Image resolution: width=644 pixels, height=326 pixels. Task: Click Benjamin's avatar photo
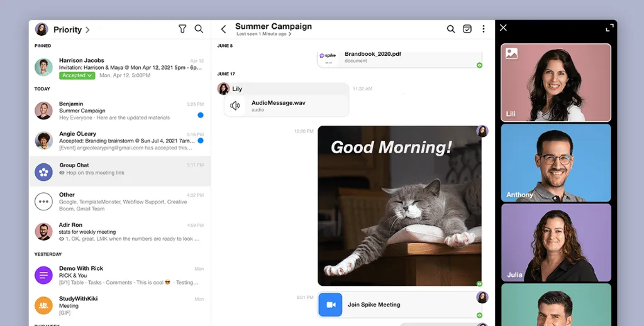click(x=43, y=111)
